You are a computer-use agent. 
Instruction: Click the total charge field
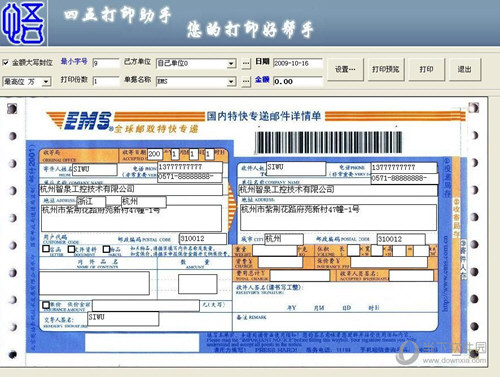click(300, 276)
